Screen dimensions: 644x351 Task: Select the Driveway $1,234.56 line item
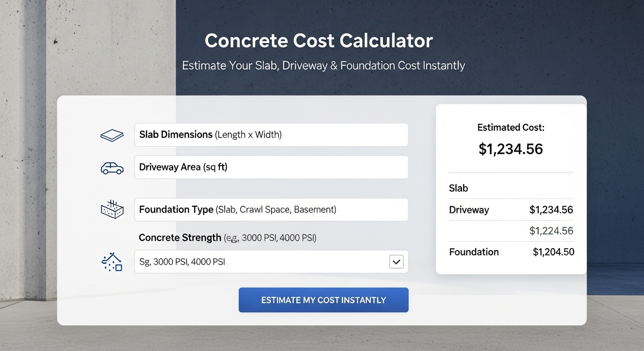[511, 210]
